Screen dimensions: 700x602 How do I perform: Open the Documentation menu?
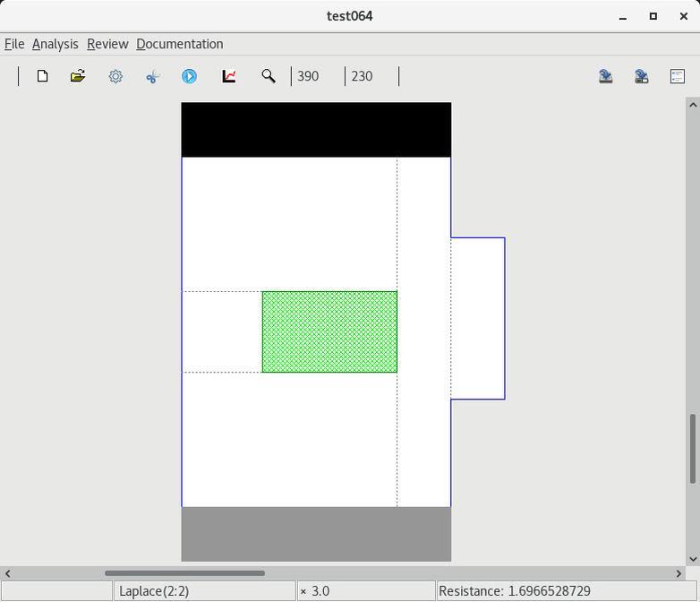coord(179,44)
